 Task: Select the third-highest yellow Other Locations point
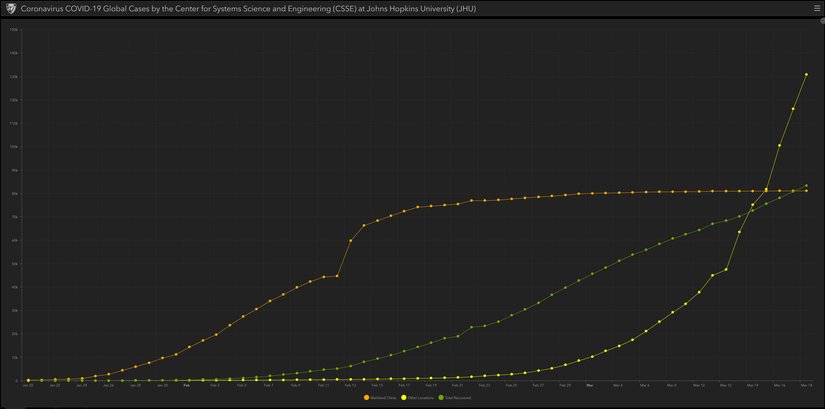point(779,145)
